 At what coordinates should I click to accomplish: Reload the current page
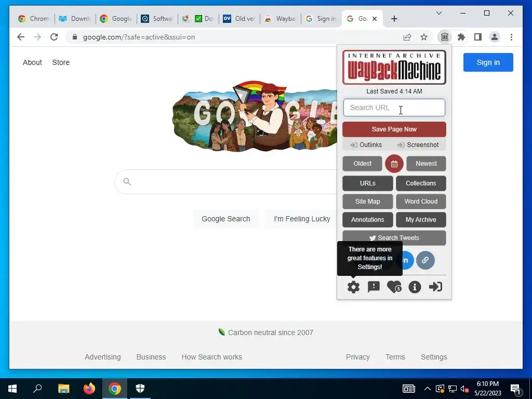click(x=54, y=37)
